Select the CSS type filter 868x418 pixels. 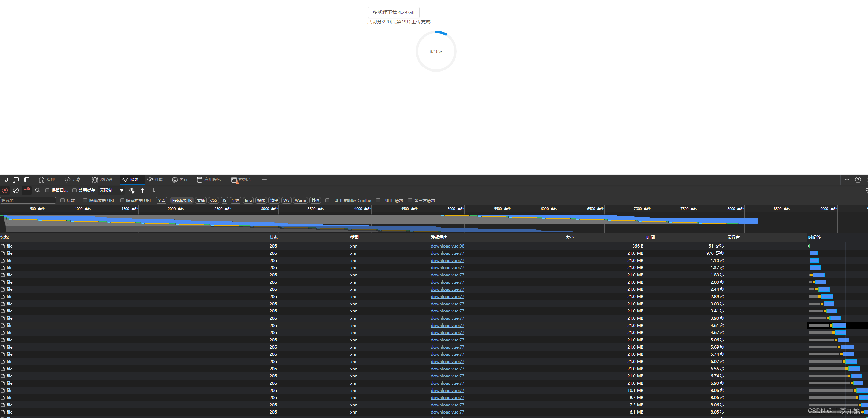[x=214, y=200]
